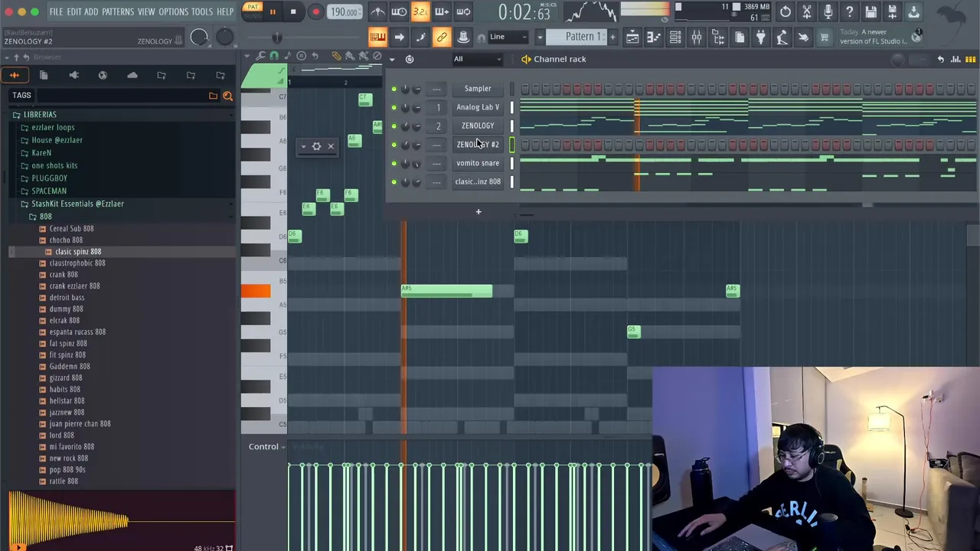Select the Cereal Sub 808 sample
Image resolution: width=980 pixels, height=551 pixels.
click(71, 229)
